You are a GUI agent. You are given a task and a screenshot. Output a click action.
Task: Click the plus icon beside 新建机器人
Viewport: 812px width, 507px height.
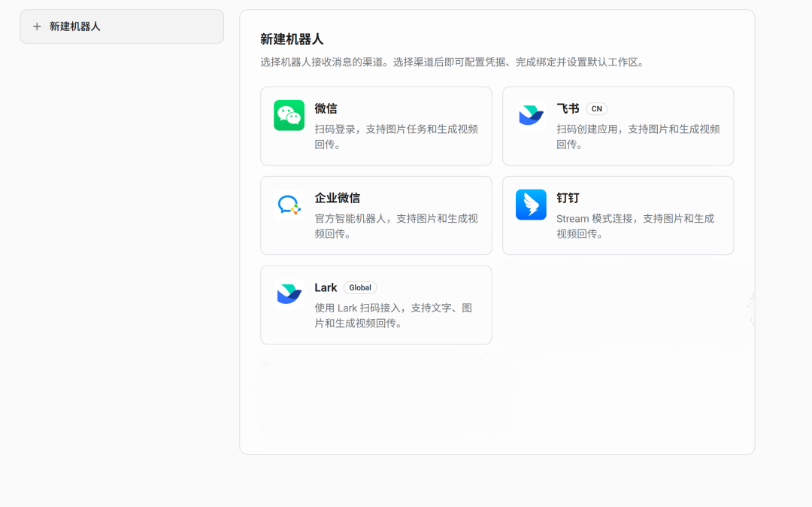coord(37,26)
